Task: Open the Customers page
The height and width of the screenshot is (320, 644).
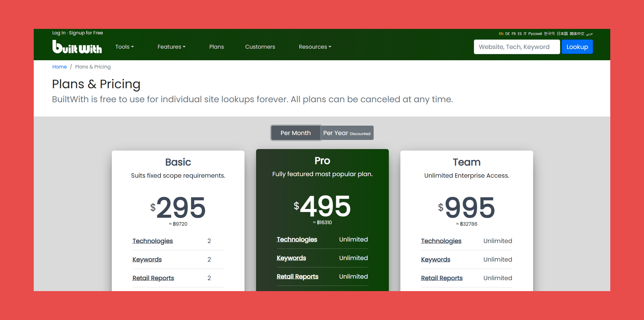Action: (x=260, y=47)
